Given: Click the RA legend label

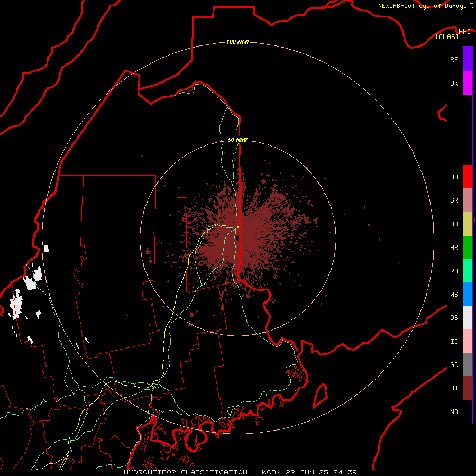Looking at the screenshot, I should [x=454, y=271].
